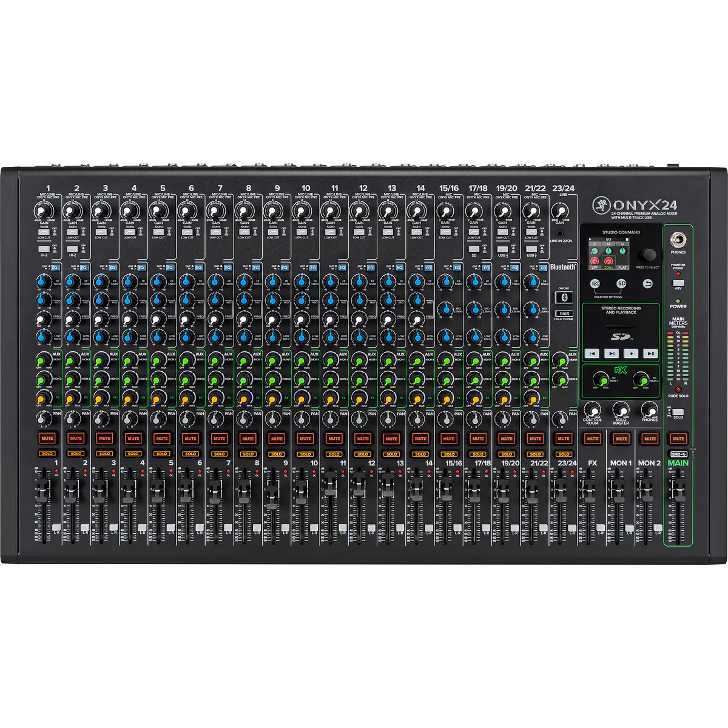Select the red LPF knob on the display
The image size is (728, 728).
click(x=595, y=261)
